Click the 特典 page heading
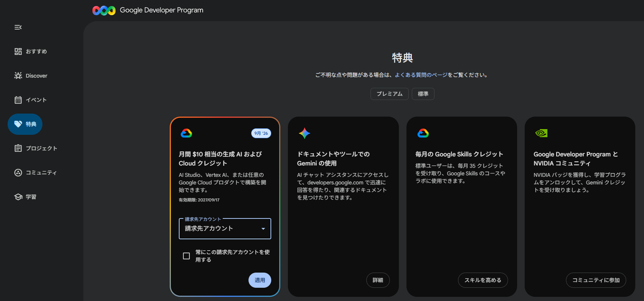This screenshot has height=301, width=644. (402, 58)
